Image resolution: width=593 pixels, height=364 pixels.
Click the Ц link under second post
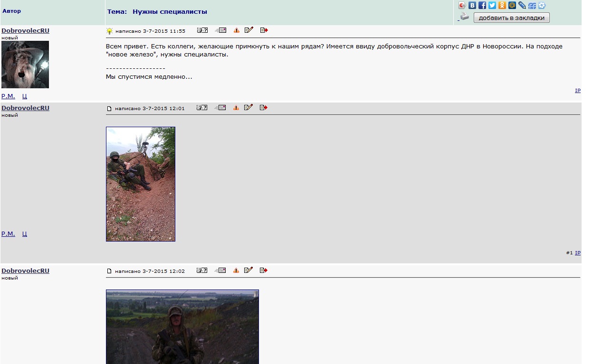pos(25,234)
